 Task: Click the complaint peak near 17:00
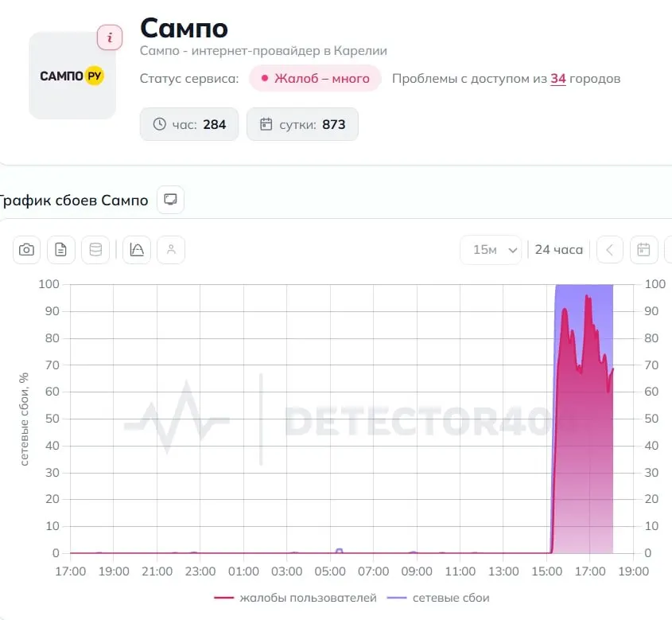point(587,297)
